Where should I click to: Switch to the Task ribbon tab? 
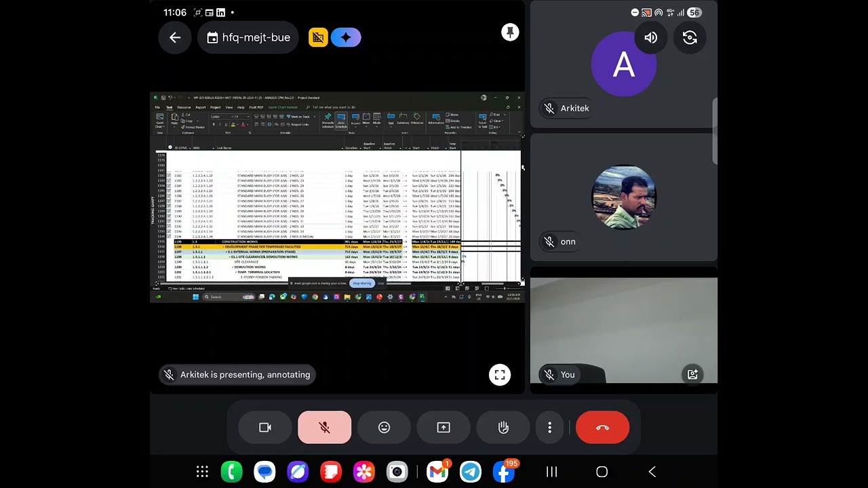(x=170, y=107)
